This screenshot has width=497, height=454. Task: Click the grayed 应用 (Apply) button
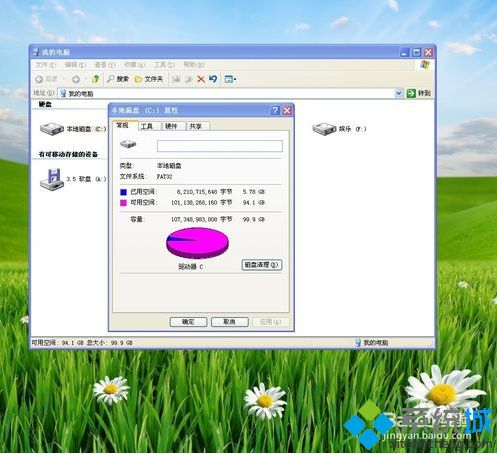pos(271,322)
